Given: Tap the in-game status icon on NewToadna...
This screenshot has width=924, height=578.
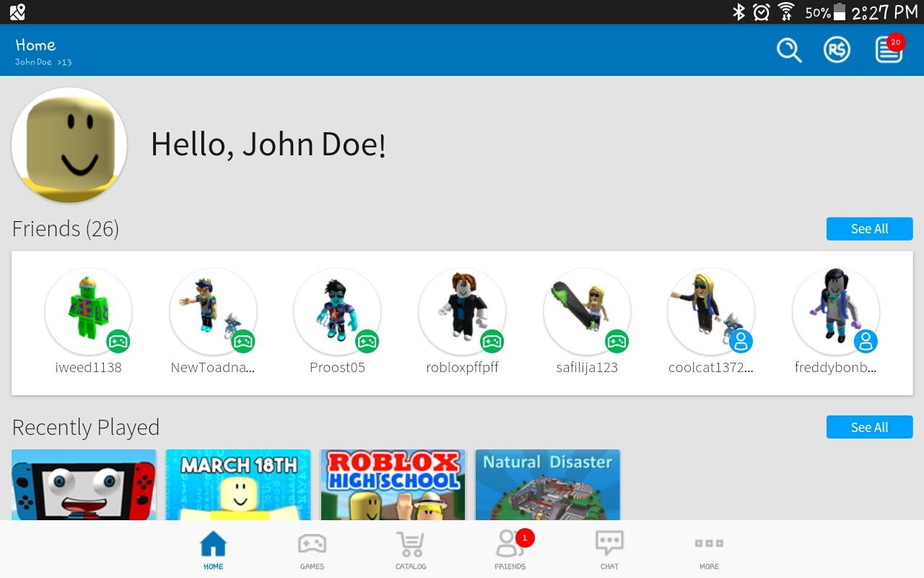Looking at the screenshot, I should click(243, 341).
